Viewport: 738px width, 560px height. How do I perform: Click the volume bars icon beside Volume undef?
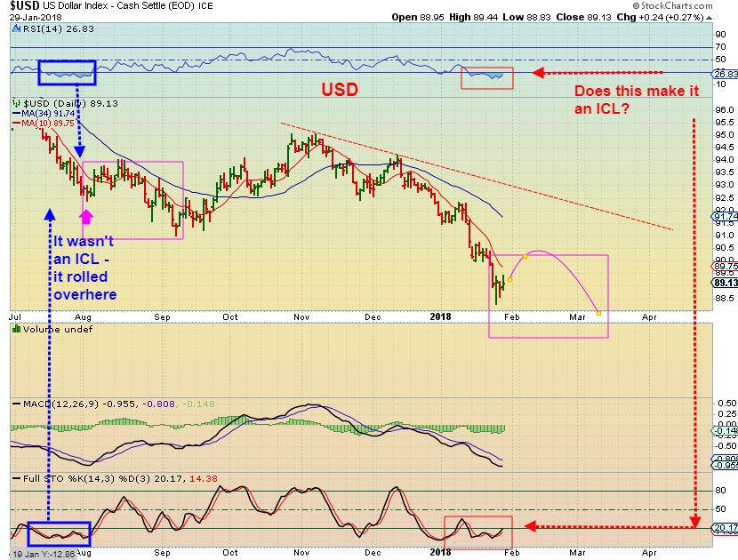coord(17,329)
